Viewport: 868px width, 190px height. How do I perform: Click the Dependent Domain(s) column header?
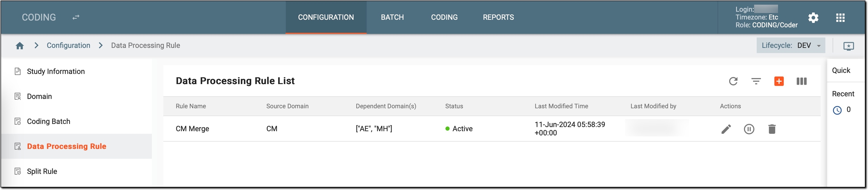pos(386,106)
